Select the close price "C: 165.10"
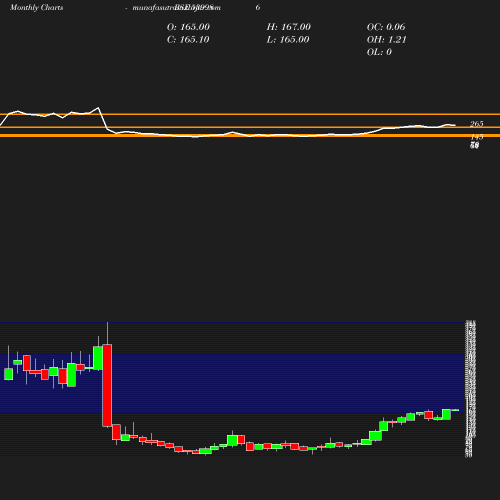The height and width of the screenshot is (500, 500). [188, 40]
